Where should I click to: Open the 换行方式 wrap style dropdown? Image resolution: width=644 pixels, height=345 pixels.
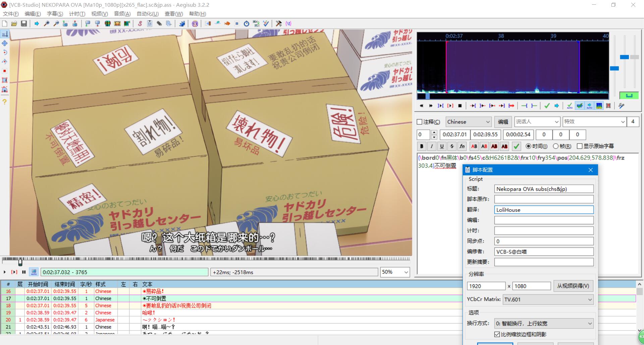[x=544, y=324]
